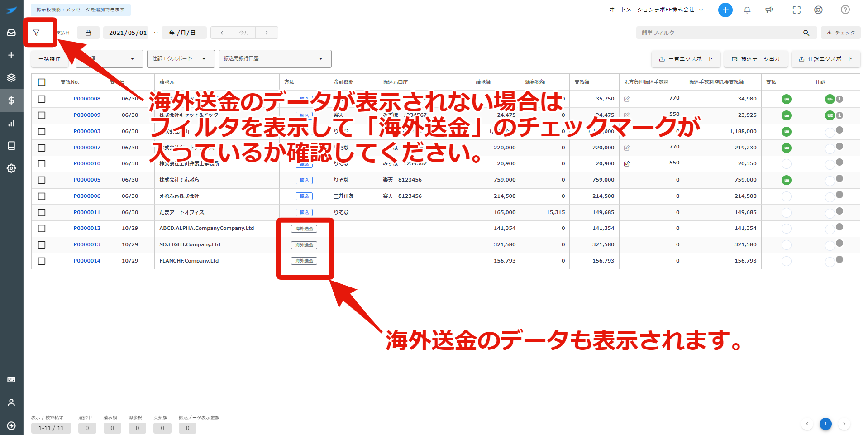Click the blue add plus button
Viewport: 868px width, 435px height.
pos(725,10)
